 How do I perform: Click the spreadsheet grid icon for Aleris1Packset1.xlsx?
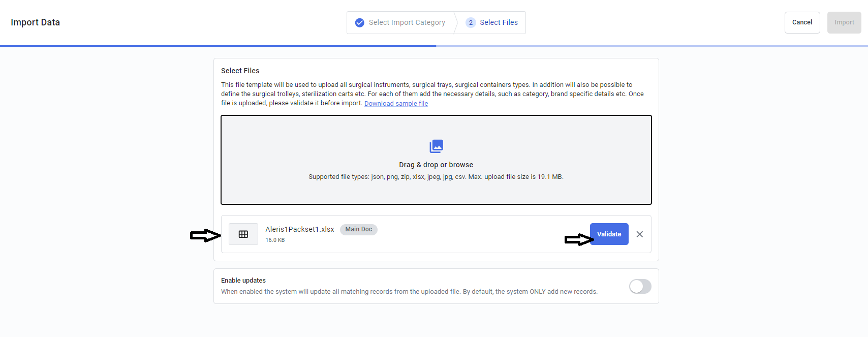pyautogui.click(x=243, y=234)
